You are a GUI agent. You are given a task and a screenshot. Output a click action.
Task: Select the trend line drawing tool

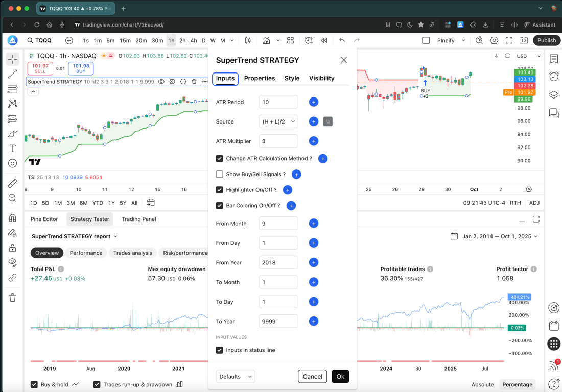tap(13, 74)
